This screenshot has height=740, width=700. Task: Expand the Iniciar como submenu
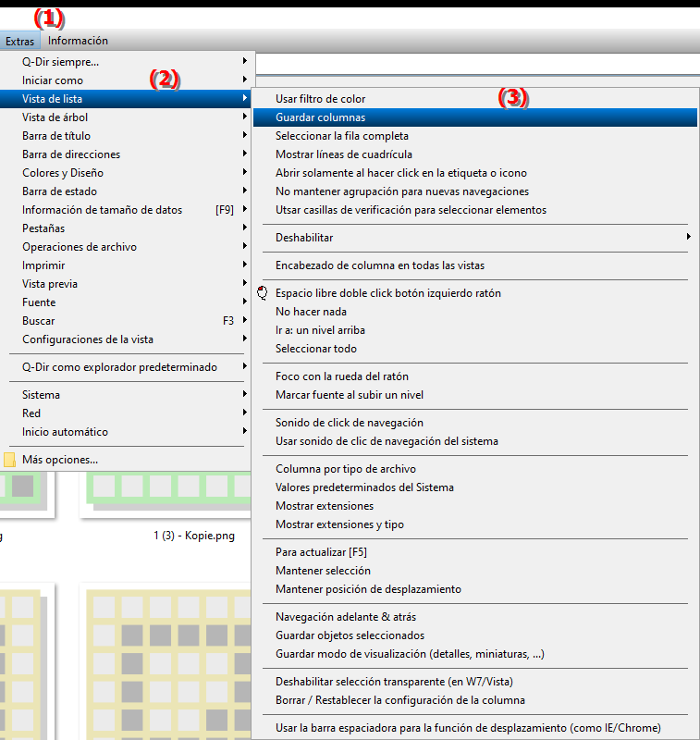click(127, 80)
